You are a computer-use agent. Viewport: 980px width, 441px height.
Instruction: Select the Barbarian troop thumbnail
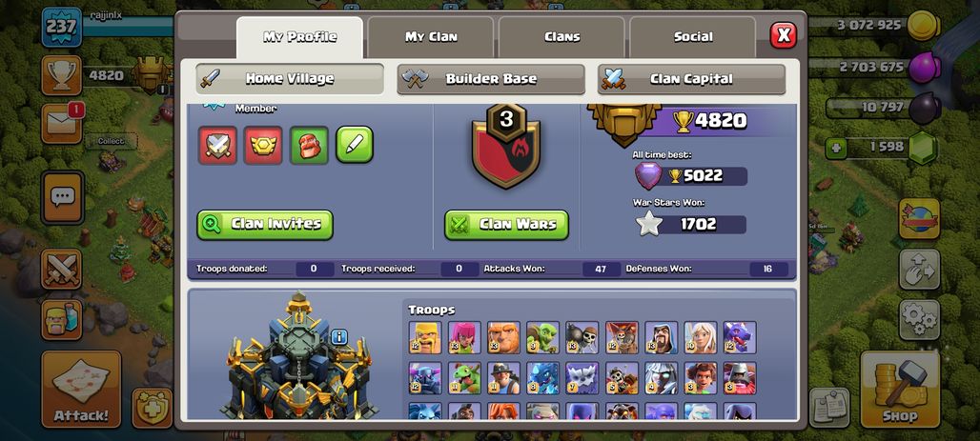coord(425,338)
